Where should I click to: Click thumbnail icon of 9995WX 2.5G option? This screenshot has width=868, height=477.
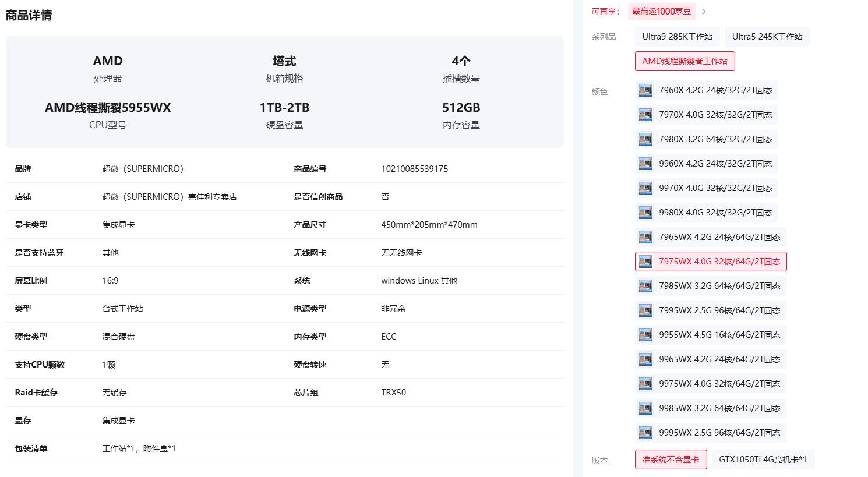pos(645,433)
